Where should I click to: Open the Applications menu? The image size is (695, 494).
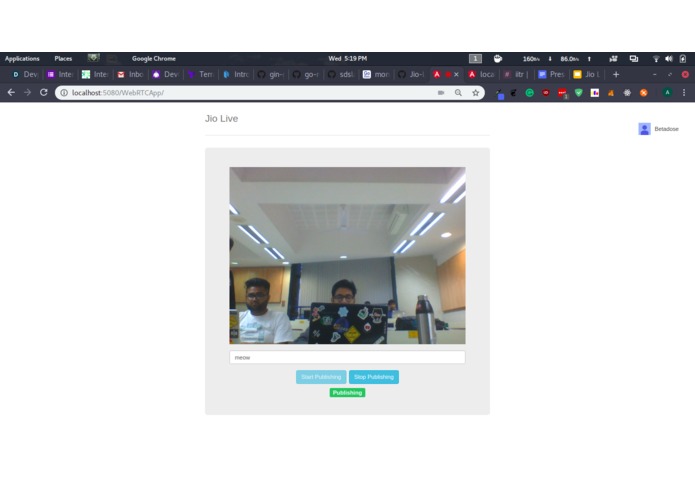pos(22,58)
